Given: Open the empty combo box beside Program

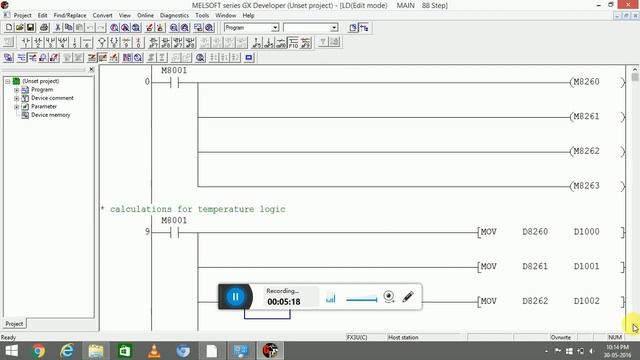Looking at the screenshot, I should pos(334,28).
